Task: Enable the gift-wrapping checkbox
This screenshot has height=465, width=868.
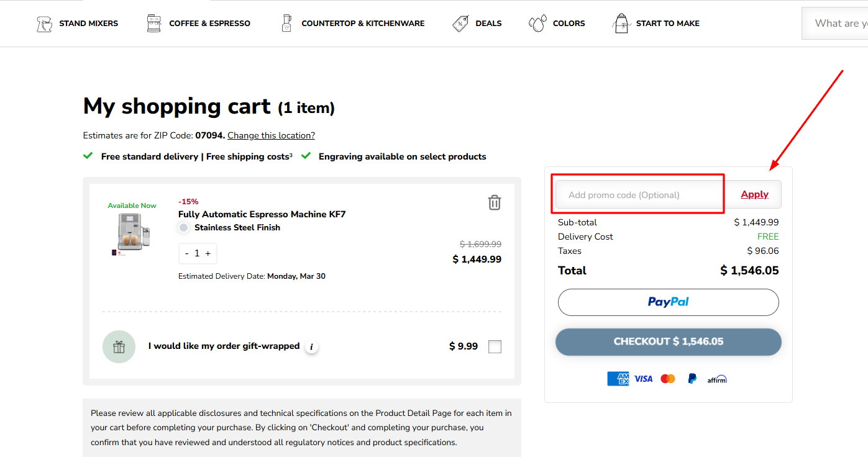Action: pyautogui.click(x=495, y=346)
